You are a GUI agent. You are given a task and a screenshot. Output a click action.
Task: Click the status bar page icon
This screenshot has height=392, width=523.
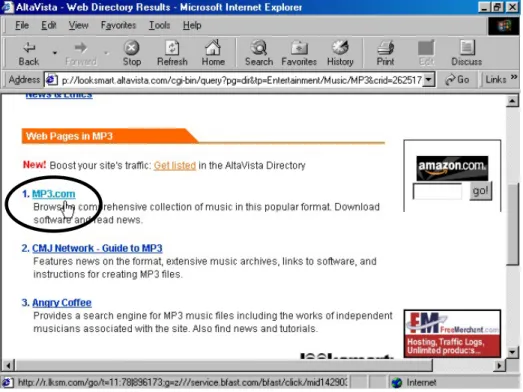click(x=7, y=383)
